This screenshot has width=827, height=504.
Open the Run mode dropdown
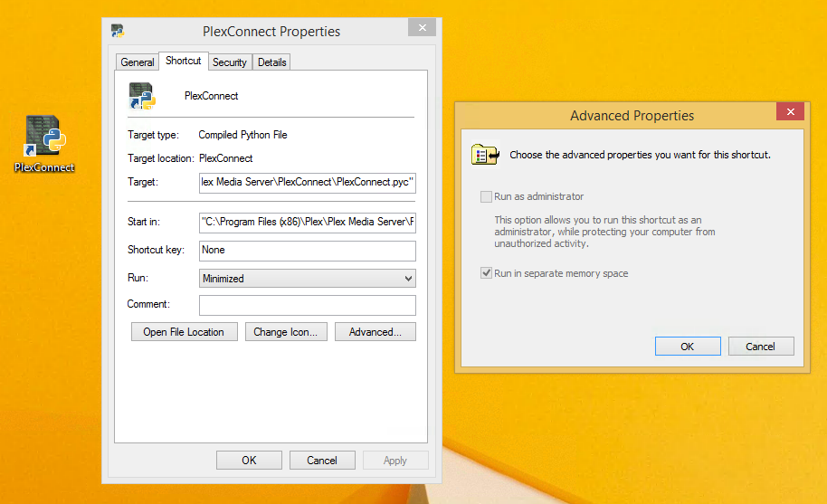308,279
